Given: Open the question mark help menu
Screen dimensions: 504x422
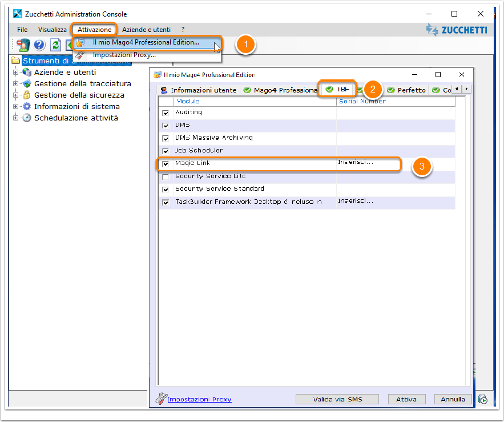Looking at the screenshot, I should tap(183, 30).
